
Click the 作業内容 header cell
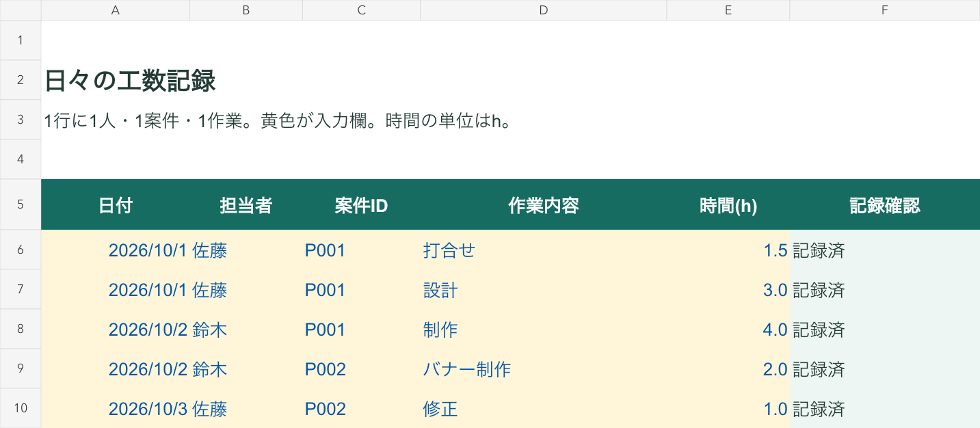click(544, 204)
